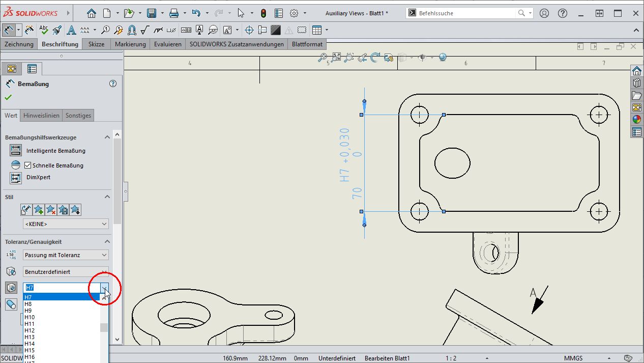Screen dimensions: 644x363
Task: Close the H7 hole fit dropdown arrow
Action: 104,288
